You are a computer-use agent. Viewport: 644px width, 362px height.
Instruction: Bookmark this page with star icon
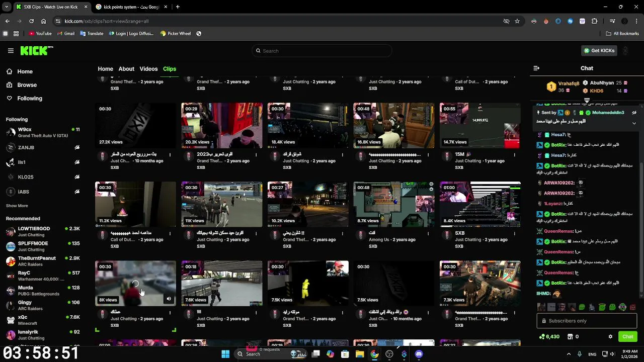pyautogui.click(x=517, y=21)
